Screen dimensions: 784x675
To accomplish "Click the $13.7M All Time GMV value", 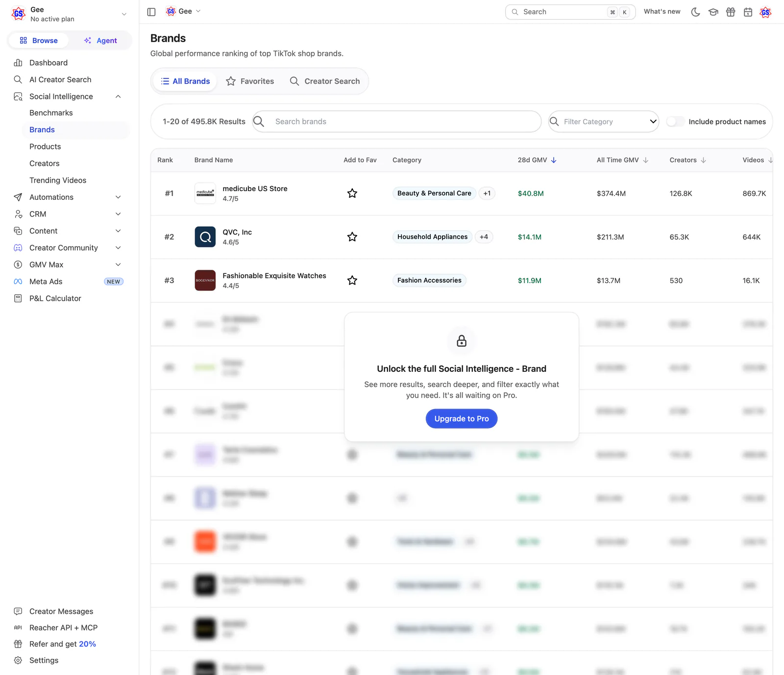I will (x=609, y=281).
